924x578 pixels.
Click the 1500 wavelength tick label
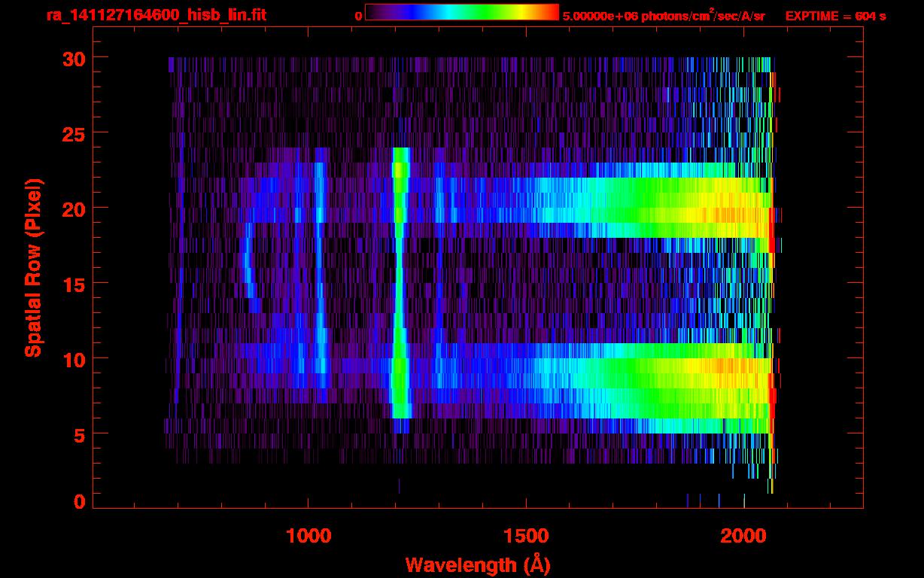[526, 536]
